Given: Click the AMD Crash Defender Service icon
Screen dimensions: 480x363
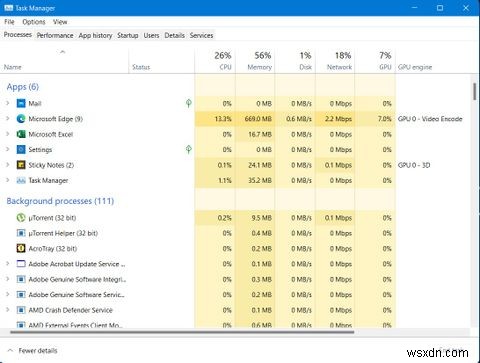Looking at the screenshot, I should (21, 310).
